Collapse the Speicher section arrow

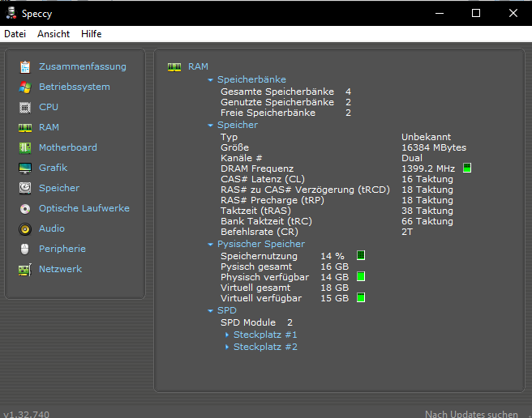(210, 126)
